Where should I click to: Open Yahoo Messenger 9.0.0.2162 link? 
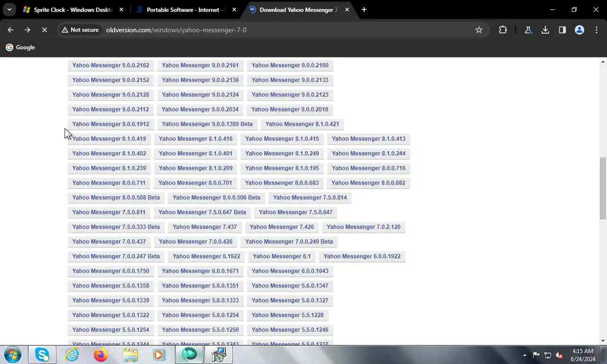tap(110, 65)
